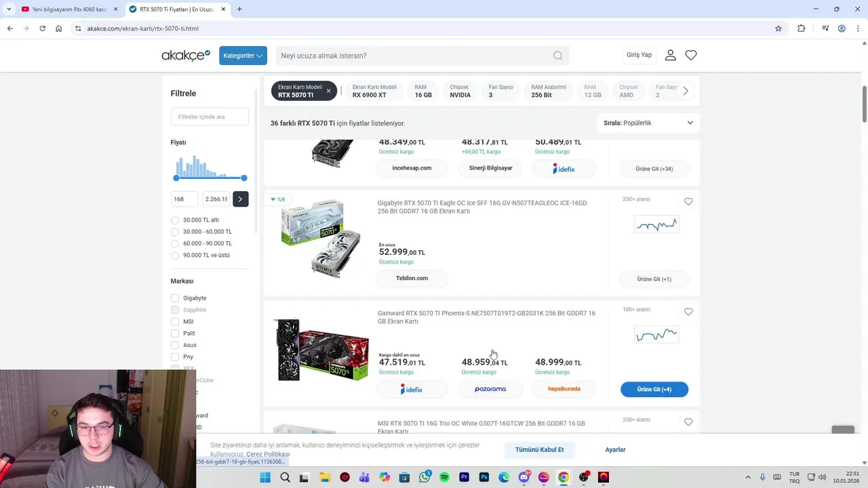Click the akakçe logo
868x488 pixels.
coord(186,56)
